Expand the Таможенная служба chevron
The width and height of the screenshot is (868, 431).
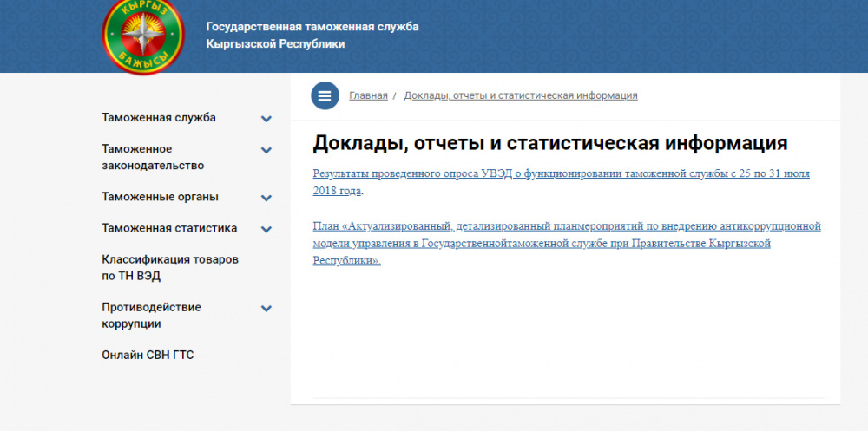[266, 119]
